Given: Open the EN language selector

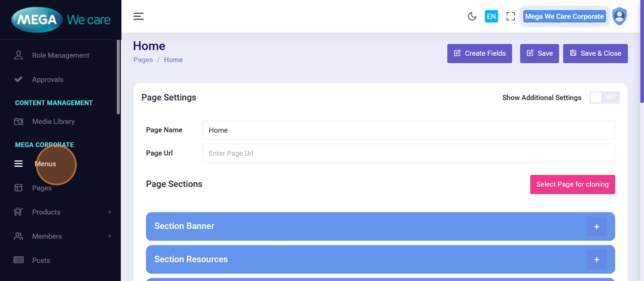Looking at the screenshot, I should 491,17.
